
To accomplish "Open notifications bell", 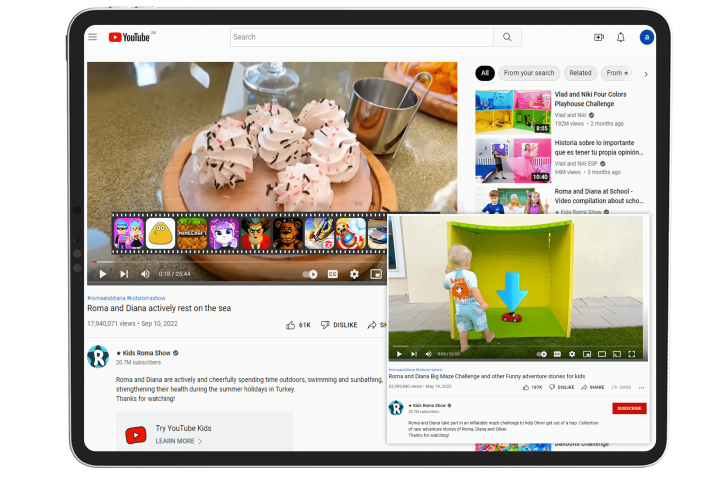I will 621,37.
